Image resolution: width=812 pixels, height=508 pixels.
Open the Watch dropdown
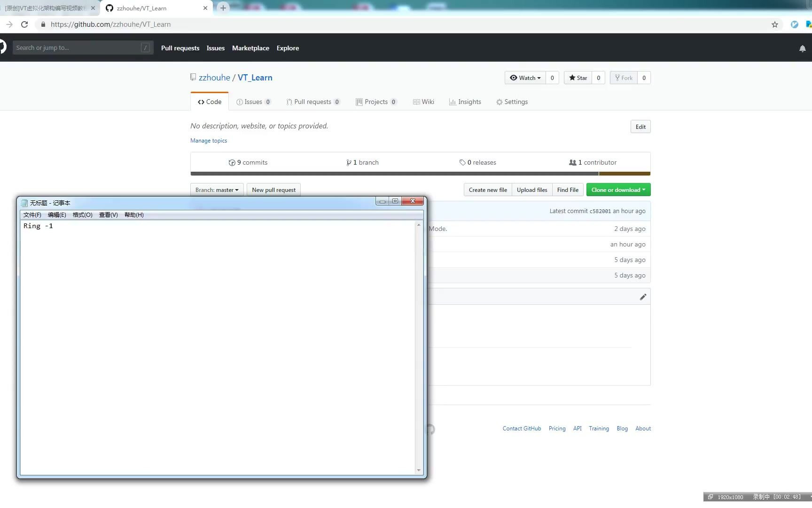[525, 78]
